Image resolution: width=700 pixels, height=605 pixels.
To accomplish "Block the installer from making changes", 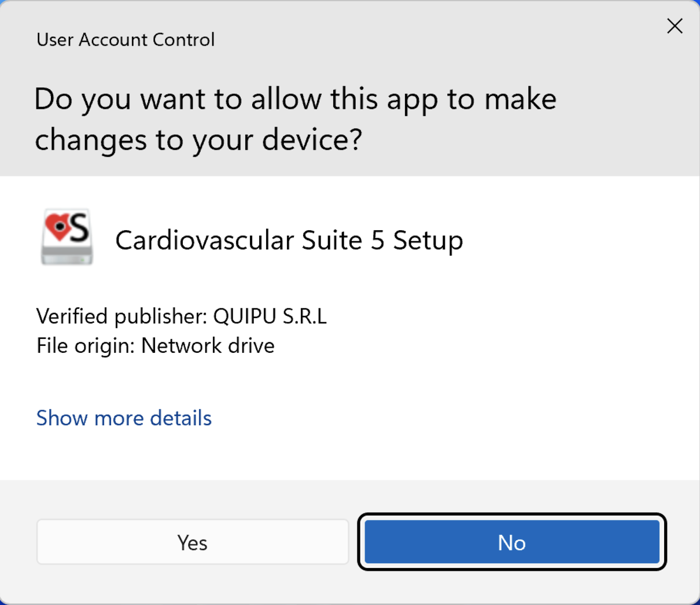I will click(x=511, y=542).
